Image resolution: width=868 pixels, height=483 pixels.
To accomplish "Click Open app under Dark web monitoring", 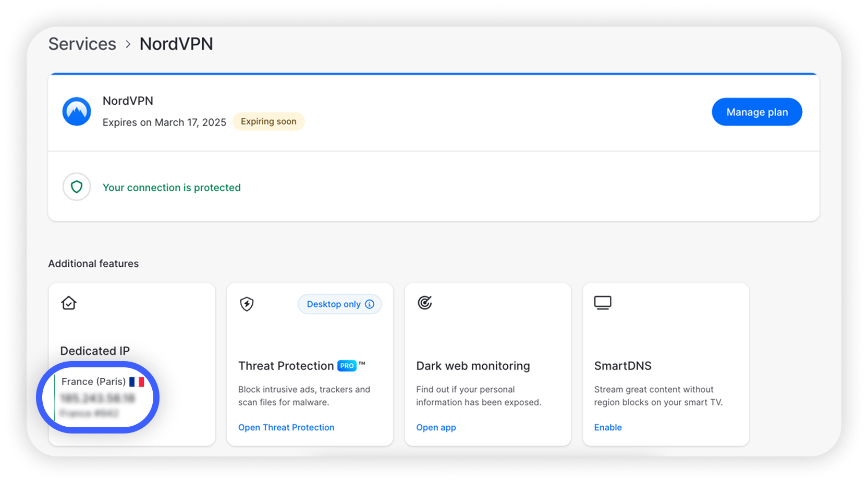I will click(x=436, y=427).
